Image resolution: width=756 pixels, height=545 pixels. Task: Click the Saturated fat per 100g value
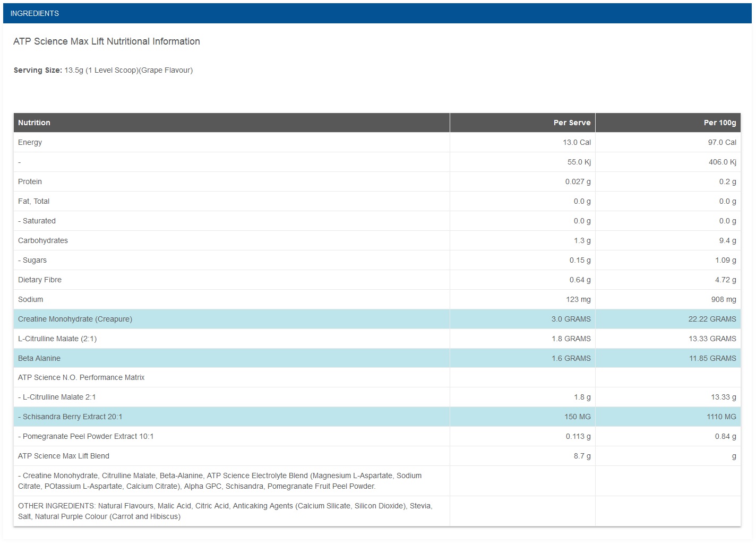coord(728,221)
